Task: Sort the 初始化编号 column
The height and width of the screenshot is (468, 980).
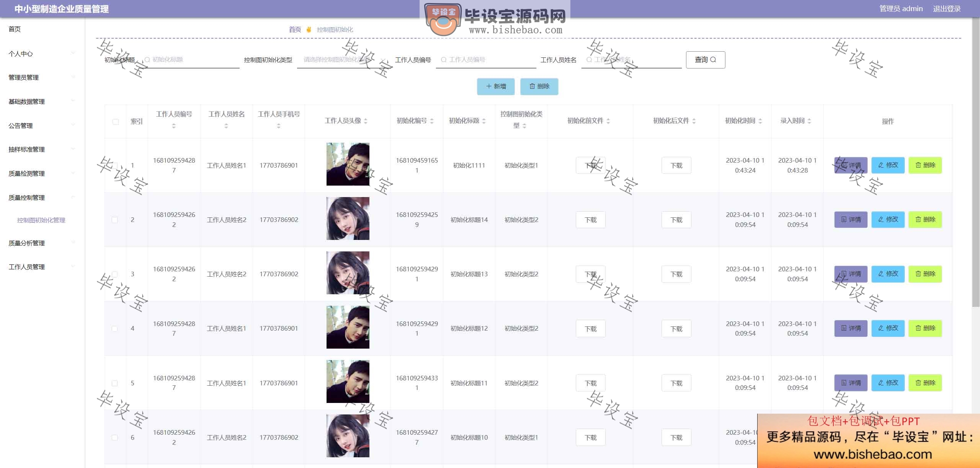Action: point(432,121)
